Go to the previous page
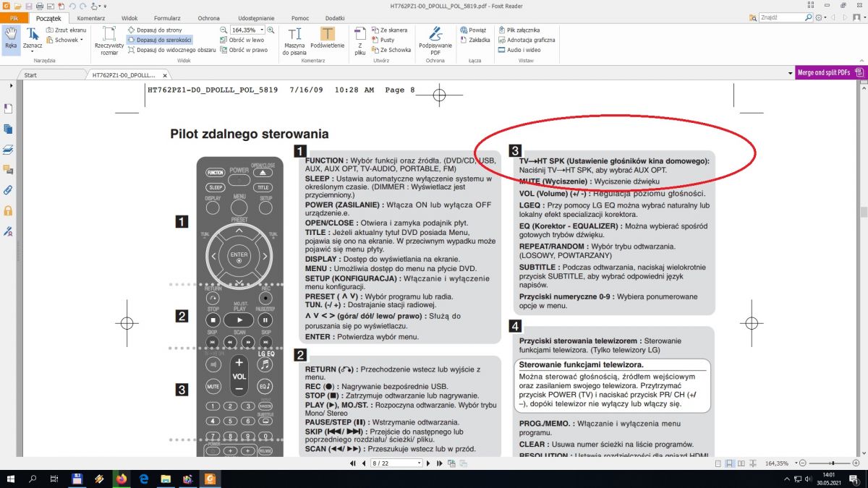The image size is (868, 488). click(364, 463)
